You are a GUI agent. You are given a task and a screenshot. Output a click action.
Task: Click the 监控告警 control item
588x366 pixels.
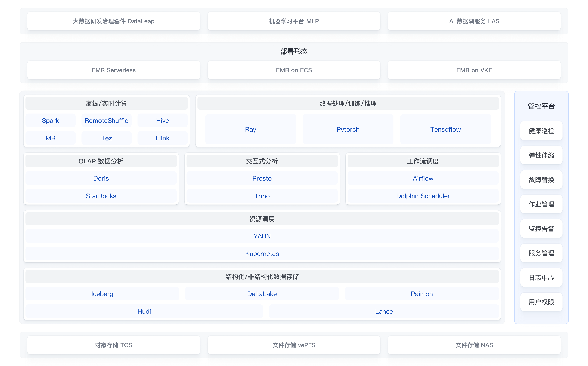click(541, 229)
